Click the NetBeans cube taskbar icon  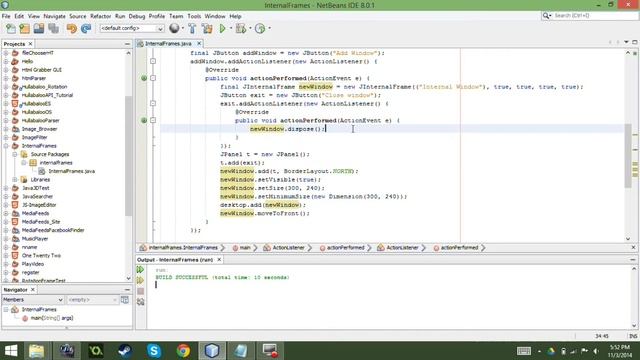[x=212, y=351]
